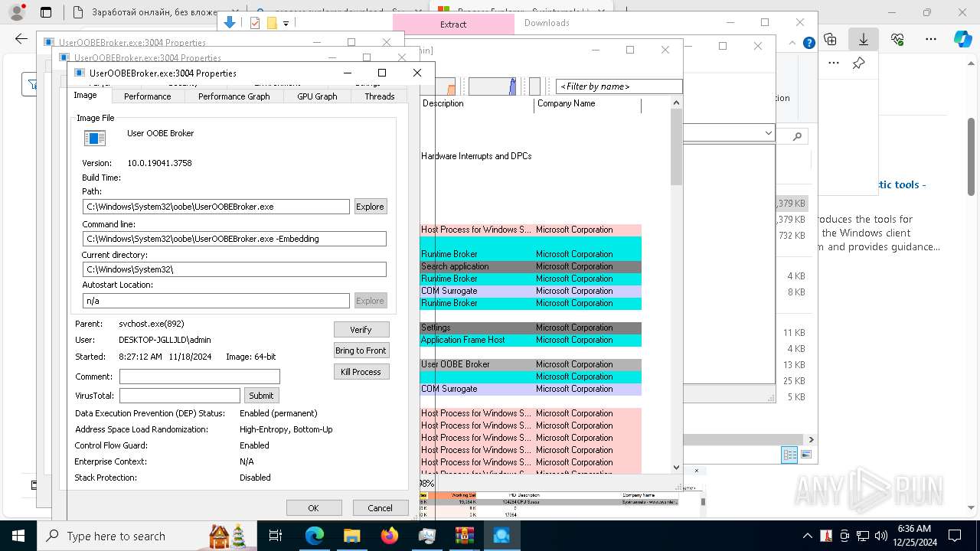The image size is (980, 551).
Task: Click the Autostart Location field
Action: [216, 301]
